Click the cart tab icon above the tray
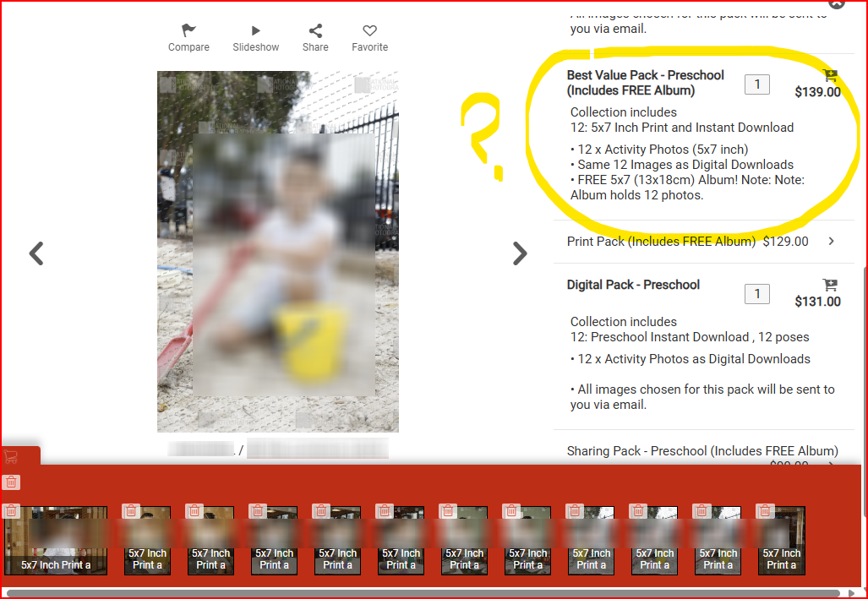This screenshot has width=868, height=599. (x=10, y=457)
